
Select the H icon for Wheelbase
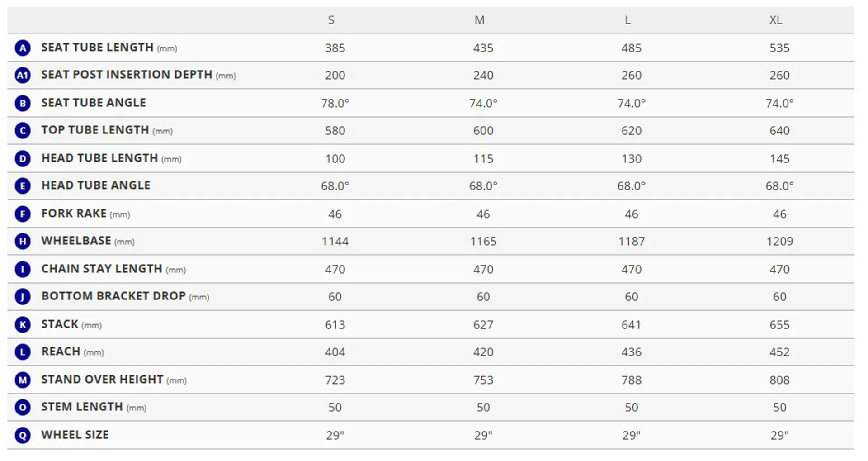click(23, 241)
